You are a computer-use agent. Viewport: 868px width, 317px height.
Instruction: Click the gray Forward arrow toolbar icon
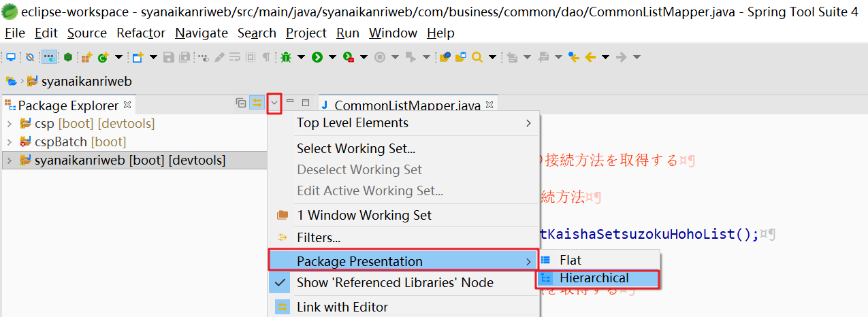pos(621,57)
